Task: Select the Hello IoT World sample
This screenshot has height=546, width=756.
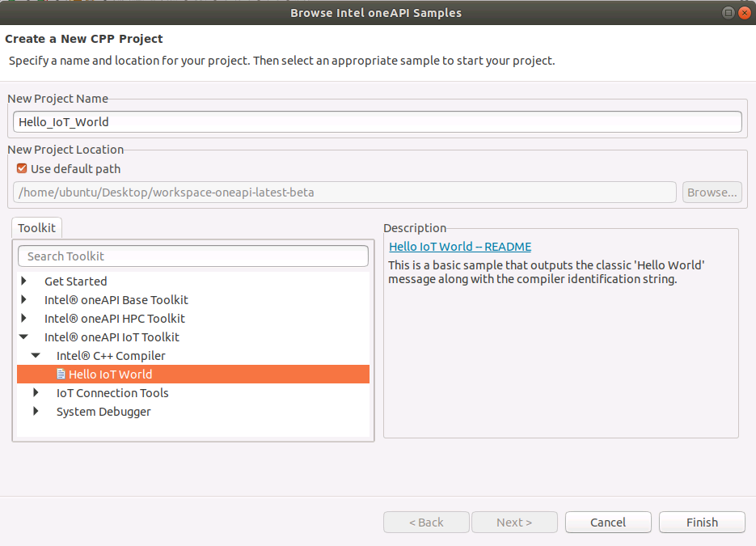Action: pos(110,375)
